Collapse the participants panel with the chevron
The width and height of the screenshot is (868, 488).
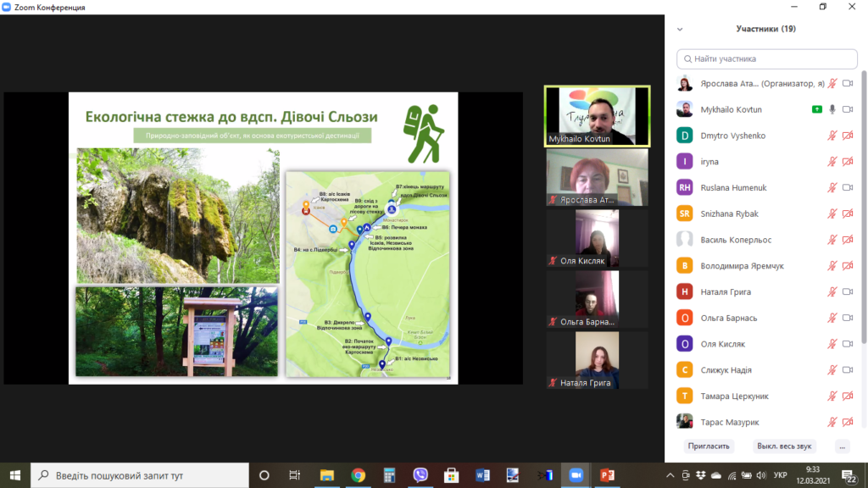[680, 28]
